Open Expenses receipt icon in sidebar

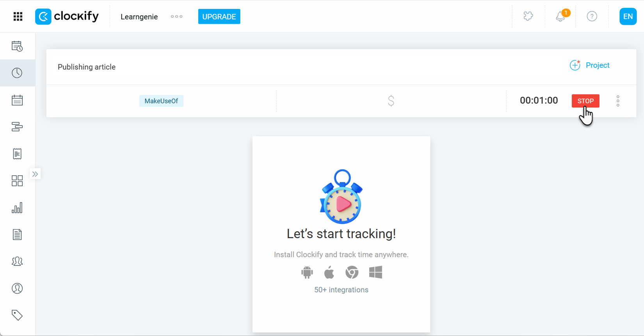click(x=17, y=154)
